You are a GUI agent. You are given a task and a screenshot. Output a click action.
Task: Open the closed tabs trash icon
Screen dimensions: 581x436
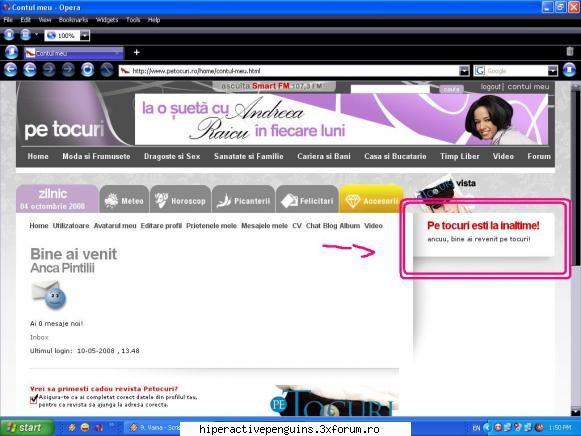[570, 51]
